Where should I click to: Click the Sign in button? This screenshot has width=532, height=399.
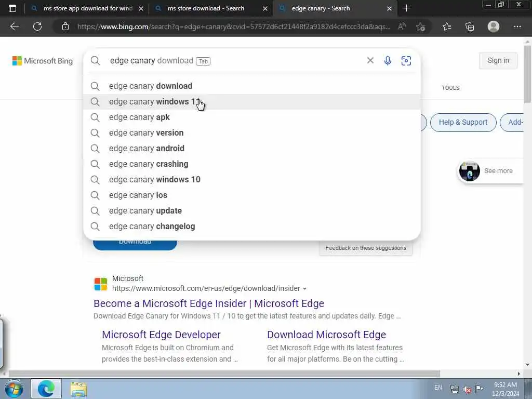(x=498, y=60)
